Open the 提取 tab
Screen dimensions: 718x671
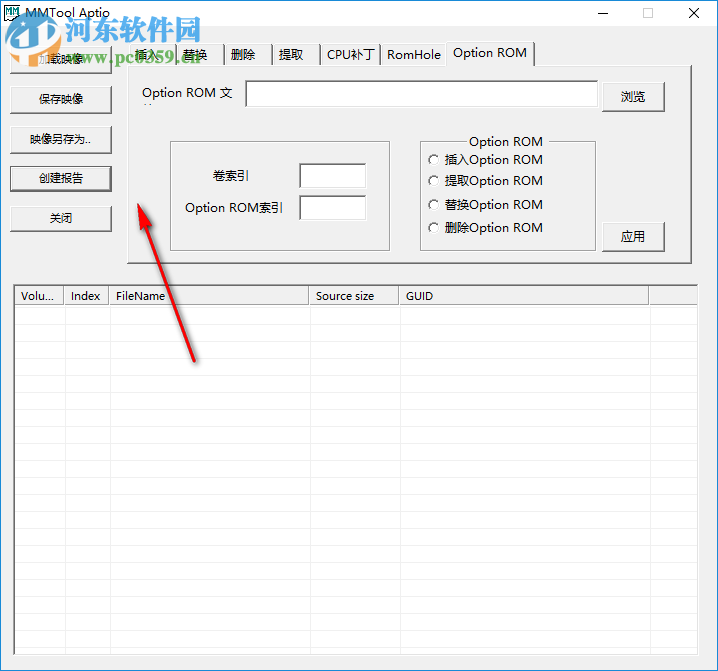pyautogui.click(x=296, y=55)
